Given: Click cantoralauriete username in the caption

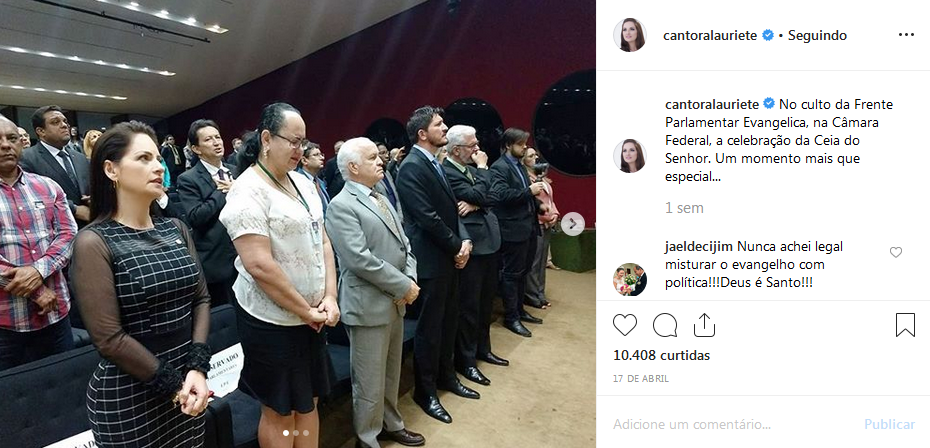Looking at the screenshot, I should [x=712, y=104].
